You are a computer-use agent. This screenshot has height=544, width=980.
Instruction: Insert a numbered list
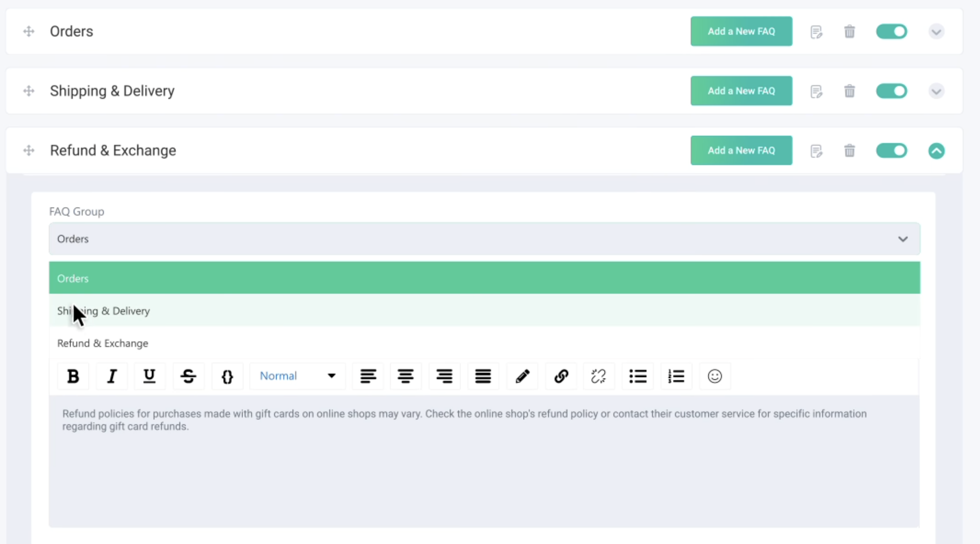click(x=676, y=376)
